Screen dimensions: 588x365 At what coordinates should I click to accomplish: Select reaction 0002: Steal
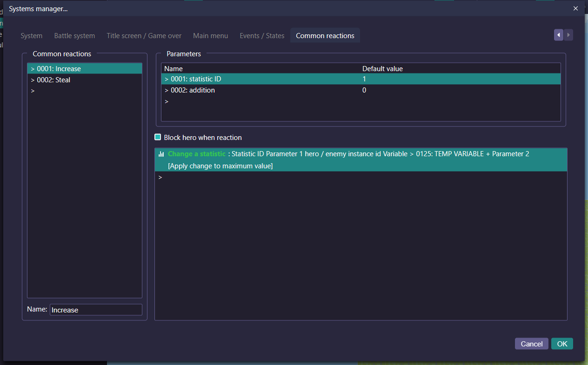85,80
